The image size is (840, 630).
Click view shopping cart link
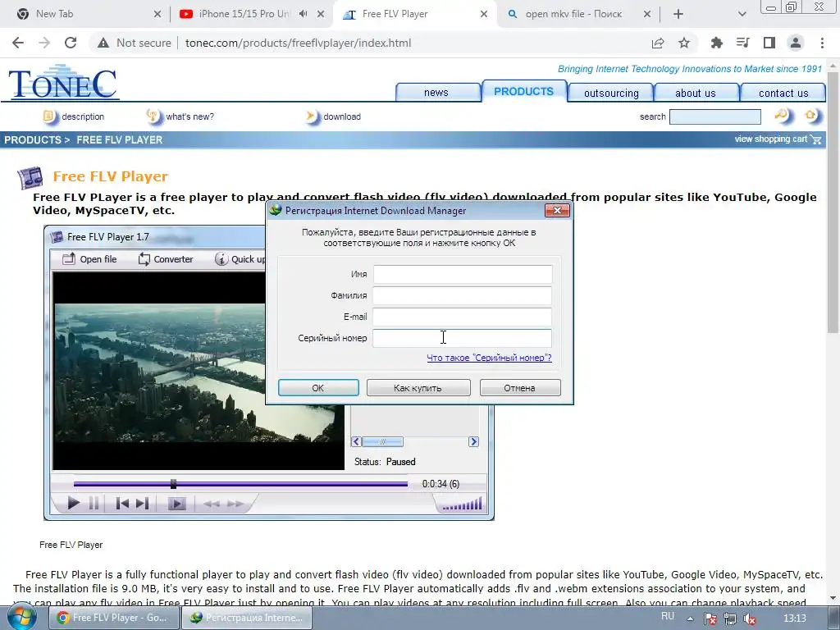770,139
